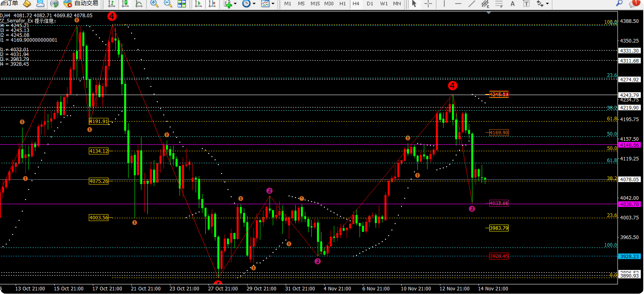Screen dimensions: 644x294
Task: Click the 4169.90 level label
Action: [x=499, y=133]
